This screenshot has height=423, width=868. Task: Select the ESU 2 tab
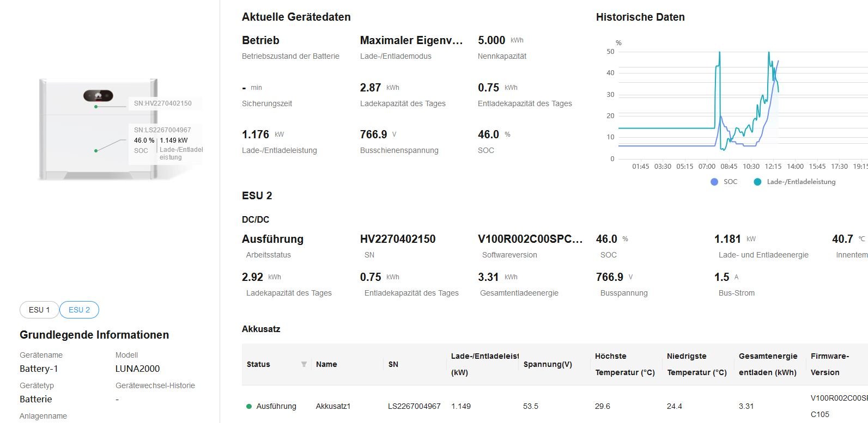click(x=79, y=310)
